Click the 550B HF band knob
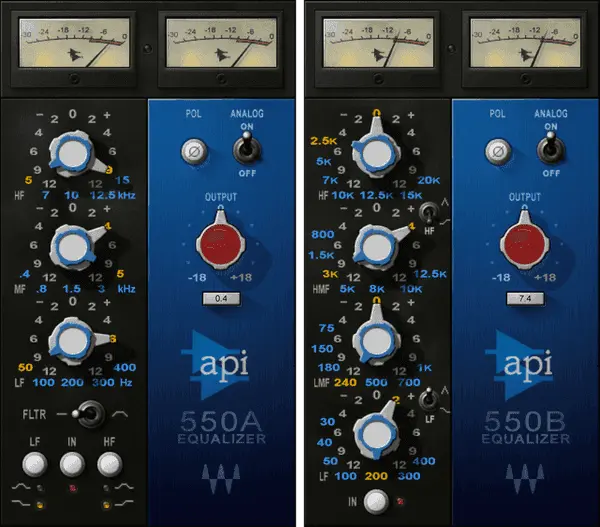 pyautogui.click(x=377, y=154)
